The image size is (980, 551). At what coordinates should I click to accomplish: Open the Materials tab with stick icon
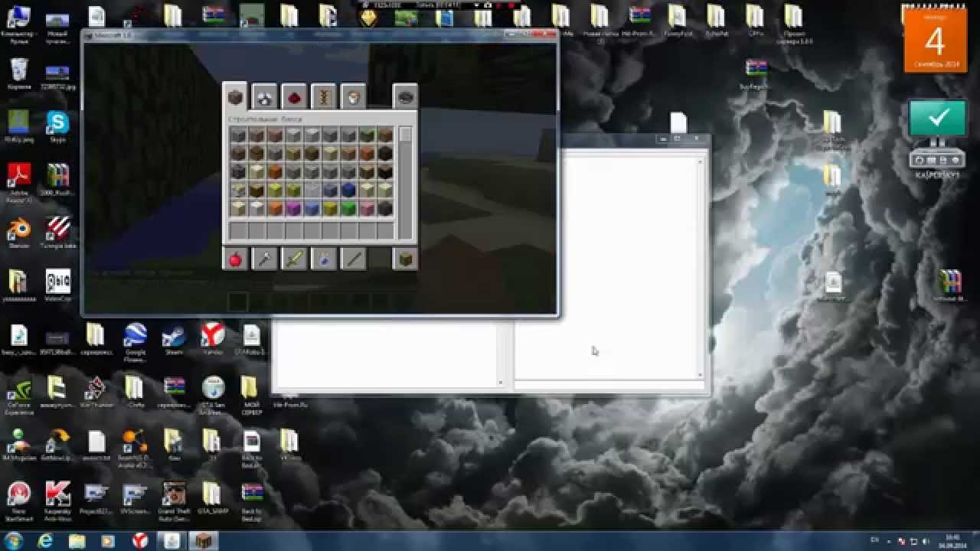click(353, 259)
